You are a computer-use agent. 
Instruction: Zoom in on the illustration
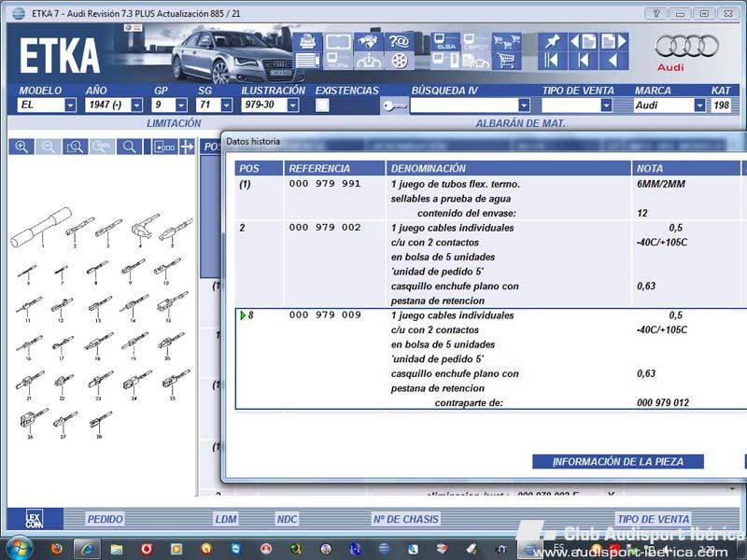coord(21,147)
